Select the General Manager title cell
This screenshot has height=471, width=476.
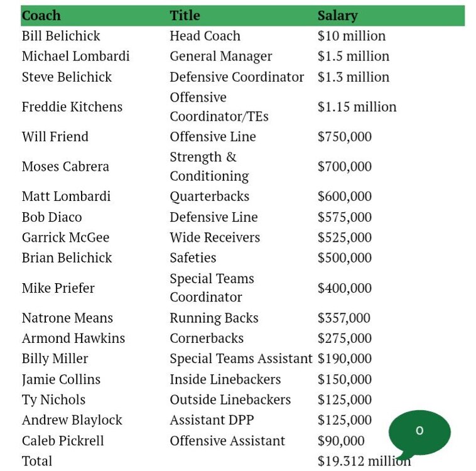tap(220, 56)
